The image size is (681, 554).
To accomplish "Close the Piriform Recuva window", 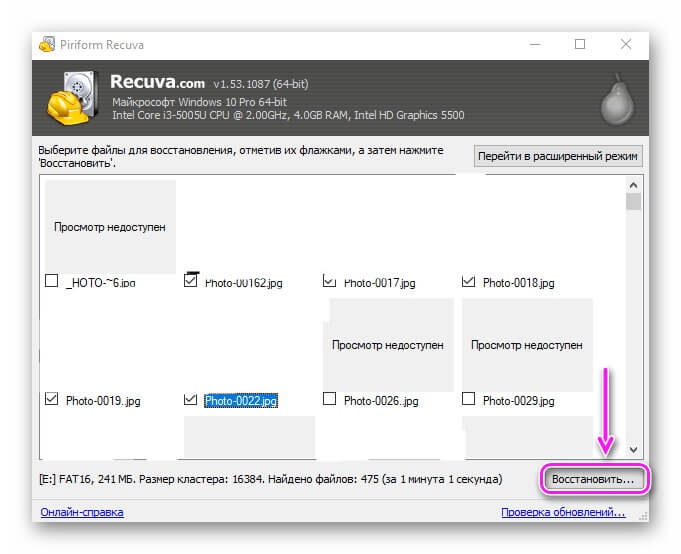I will pyautogui.click(x=626, y=44).
